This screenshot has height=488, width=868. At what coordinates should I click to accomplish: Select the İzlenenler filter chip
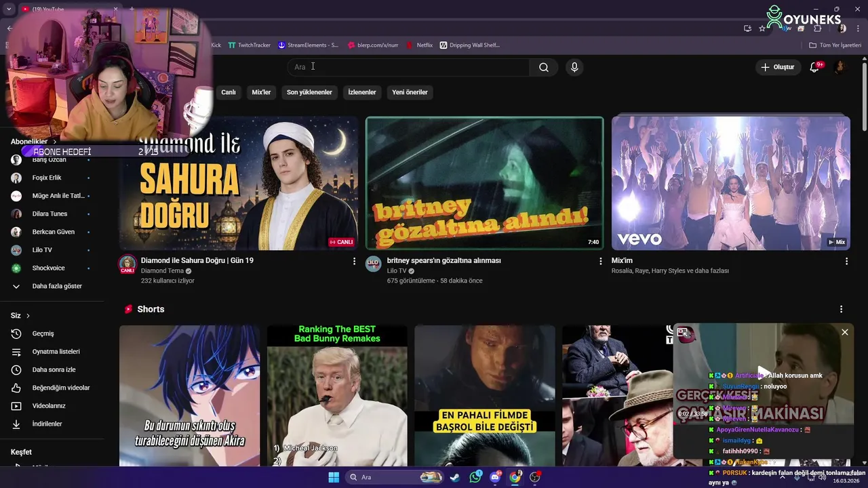[362, 92]
